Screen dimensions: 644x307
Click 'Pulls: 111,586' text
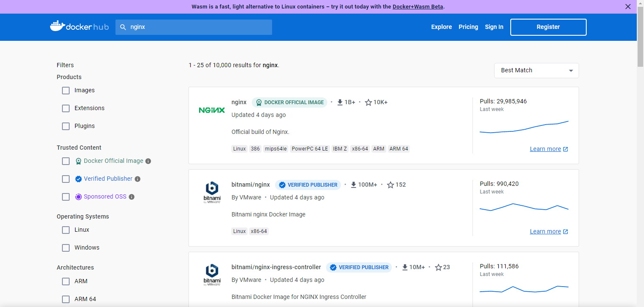[x=499, y=266]
